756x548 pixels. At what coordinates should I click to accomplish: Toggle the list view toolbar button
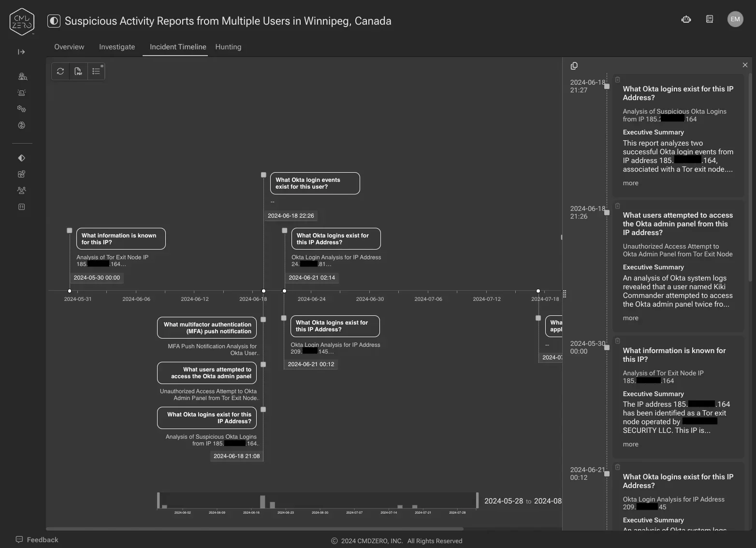click(96, 71)
